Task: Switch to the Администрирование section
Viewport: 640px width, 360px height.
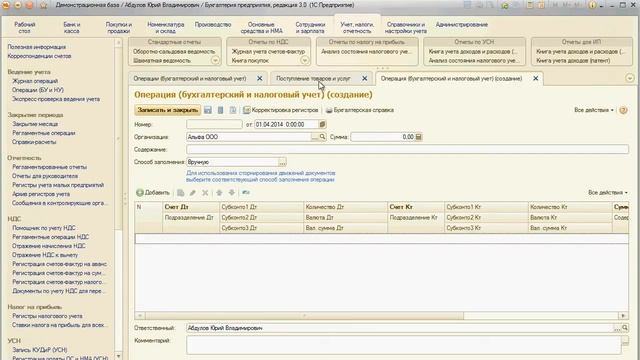Action: [462, 25]
